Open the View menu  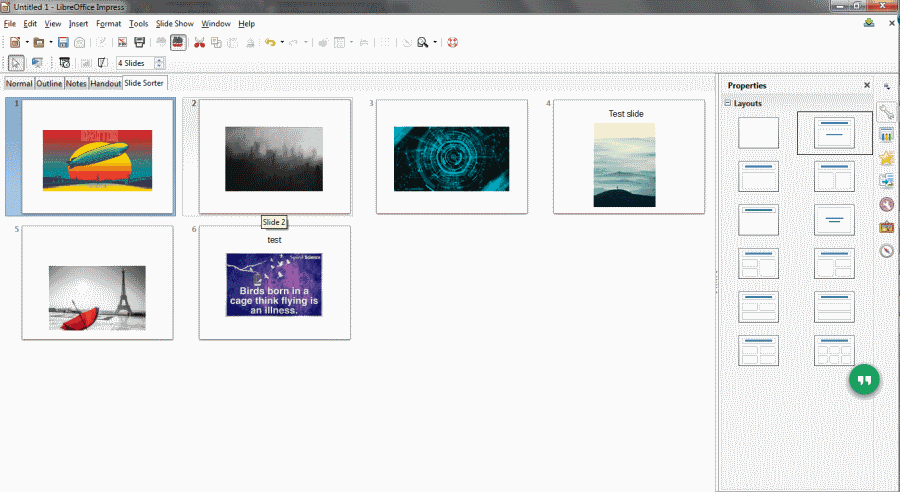pos(53,24)
